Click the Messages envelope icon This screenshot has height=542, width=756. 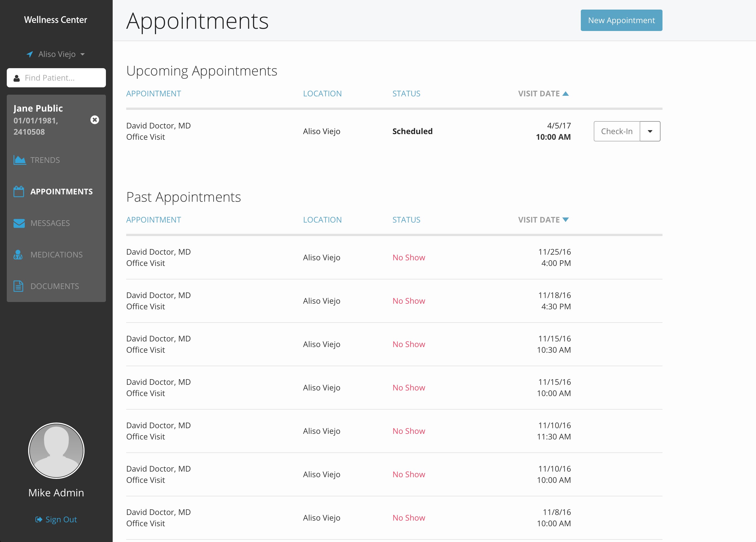(x=19, y=223)
